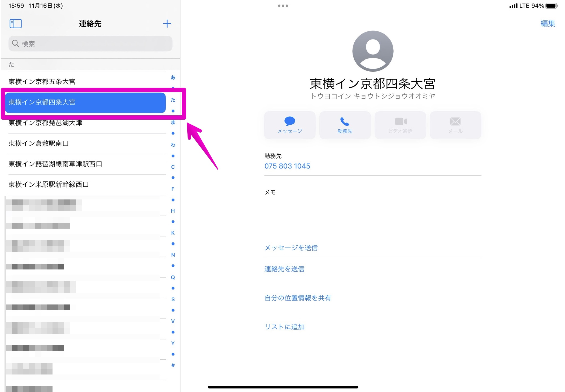Jump to わ in the index bar
The height and width of the screenshot is (392, 565).
[173, 145]
